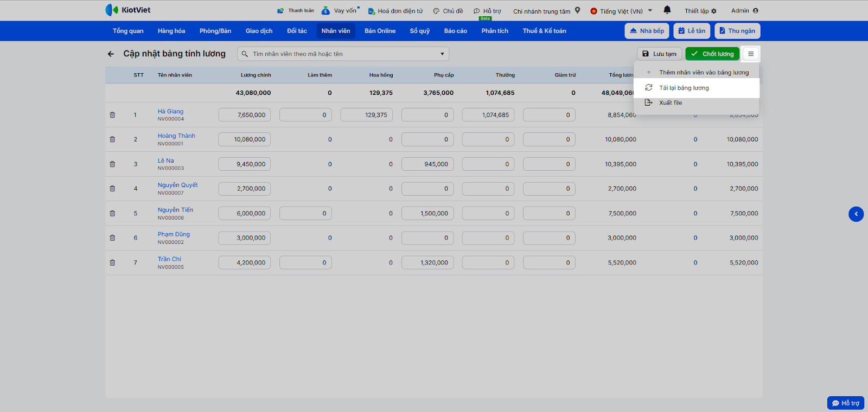Open the Hỗ trợ chat widget

(x=845, y=403)
